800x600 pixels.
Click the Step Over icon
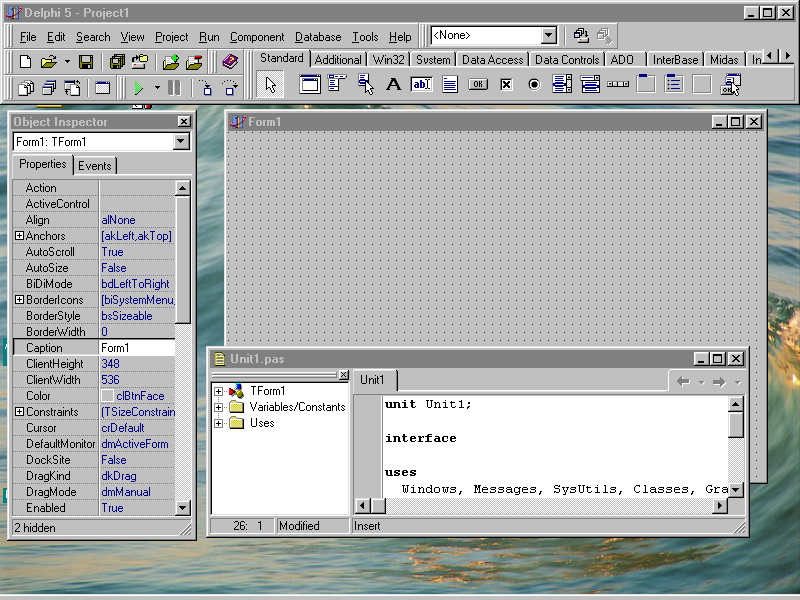coord(230,88)
